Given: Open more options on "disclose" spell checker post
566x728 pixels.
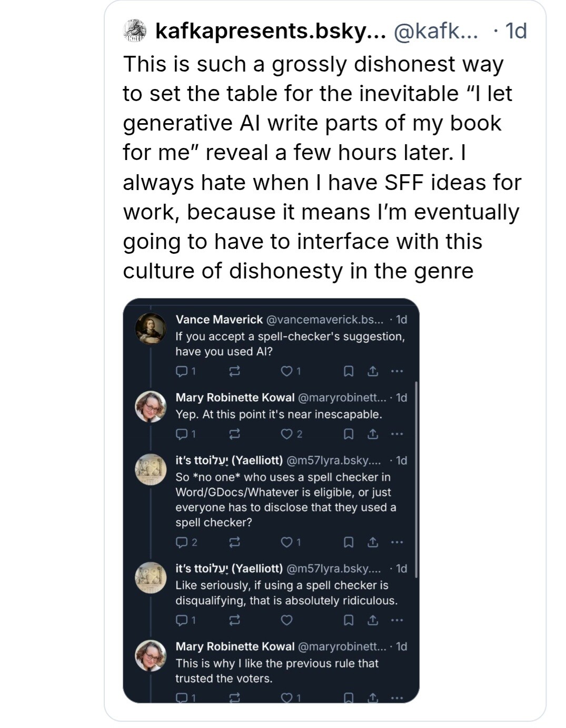Looking at the screenshot, I should point(397,542).
